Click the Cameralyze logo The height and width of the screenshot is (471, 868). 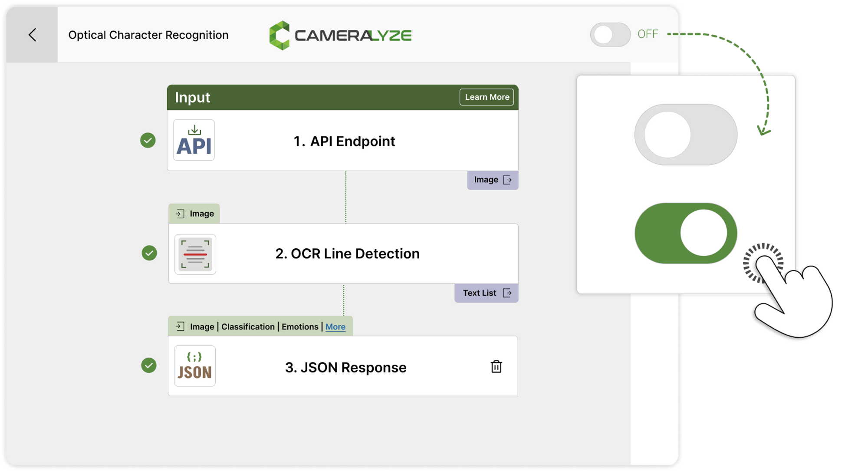click(341, 34)
